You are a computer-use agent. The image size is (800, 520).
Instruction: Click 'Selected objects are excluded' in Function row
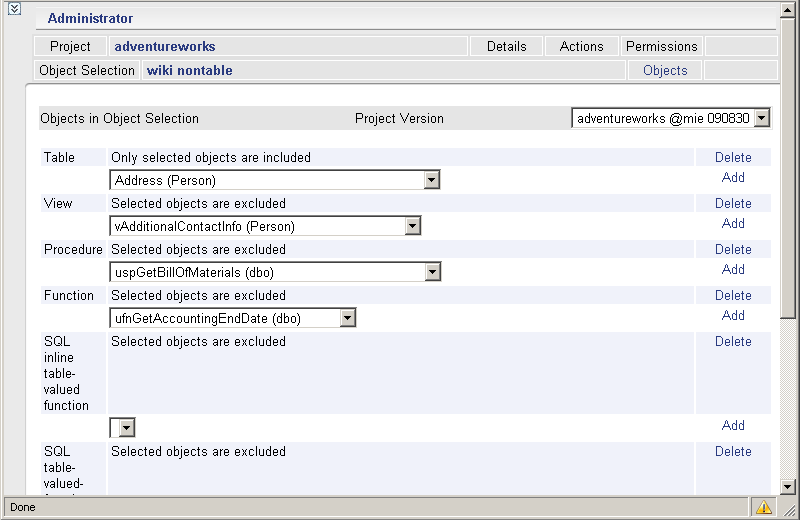[198, 295]
